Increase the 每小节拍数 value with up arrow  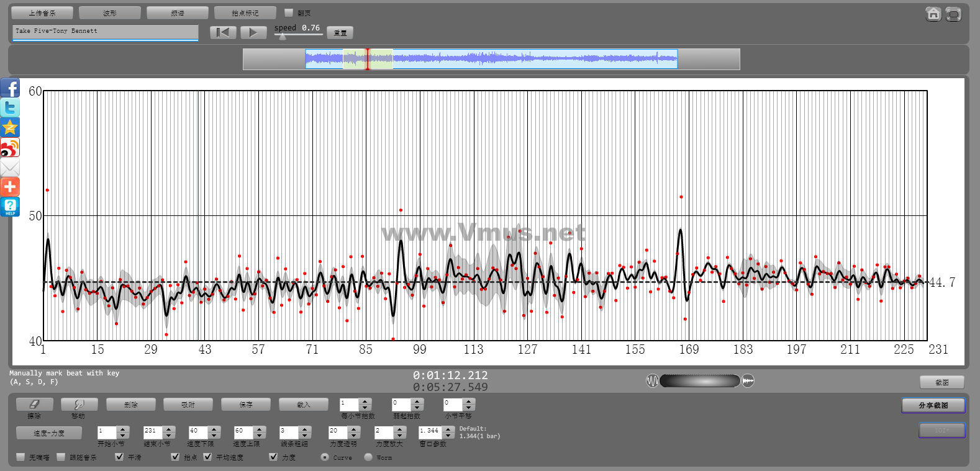pyautogui.click(x=365, y=401)
